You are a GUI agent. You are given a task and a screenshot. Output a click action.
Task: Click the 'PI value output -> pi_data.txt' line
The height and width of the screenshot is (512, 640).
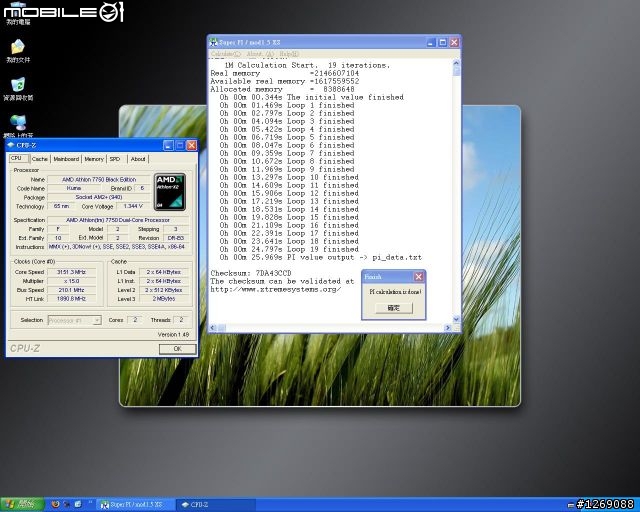(x=320, y=258)
